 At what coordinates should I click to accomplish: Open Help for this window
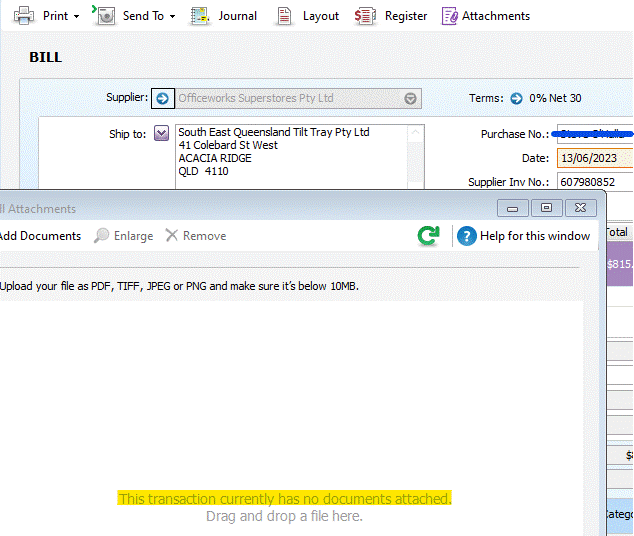pos(524,236)
